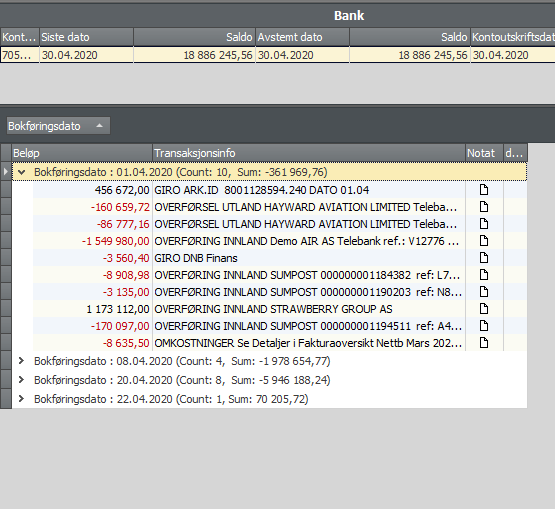The image size is (555, 509).
Task: Open note icon for OMKOSTNINGER row
Action: (x=484, y=343)
